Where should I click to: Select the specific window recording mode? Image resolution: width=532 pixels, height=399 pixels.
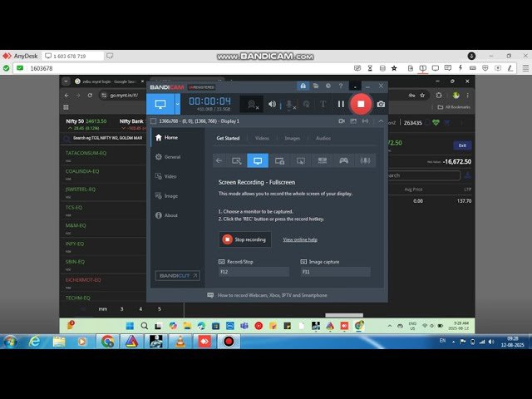click(x=279, y=160)
